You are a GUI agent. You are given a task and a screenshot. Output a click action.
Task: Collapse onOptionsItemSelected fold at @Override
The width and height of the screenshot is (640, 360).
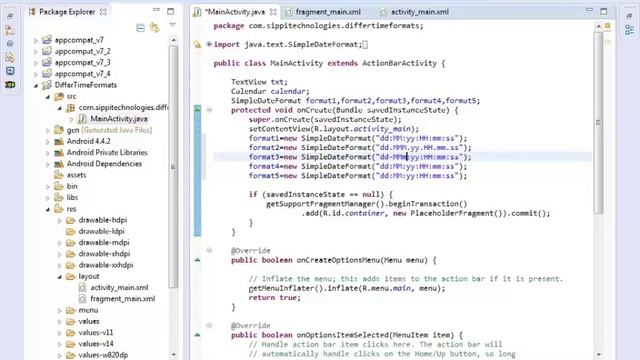209,325
